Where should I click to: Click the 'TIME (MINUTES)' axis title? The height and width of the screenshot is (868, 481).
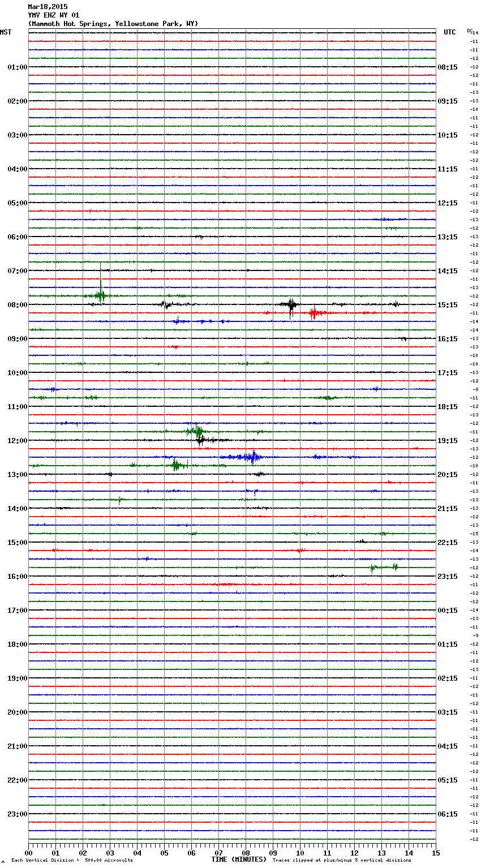coord(239,860)
